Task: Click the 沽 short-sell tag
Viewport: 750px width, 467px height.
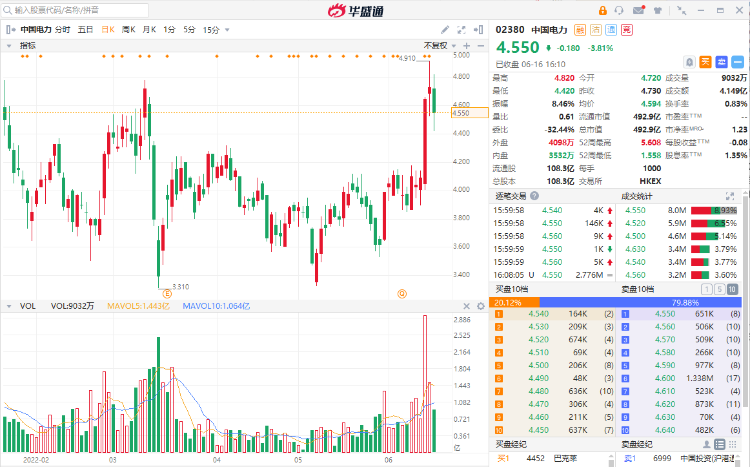Action: tap(596, 30)
